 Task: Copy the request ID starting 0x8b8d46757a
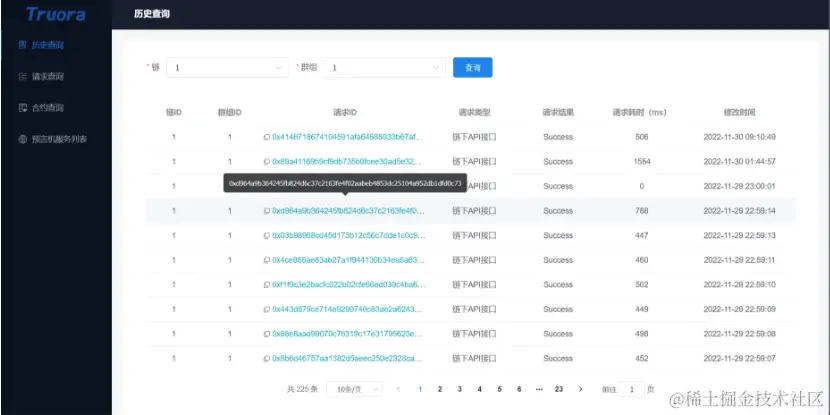[267, 358]
